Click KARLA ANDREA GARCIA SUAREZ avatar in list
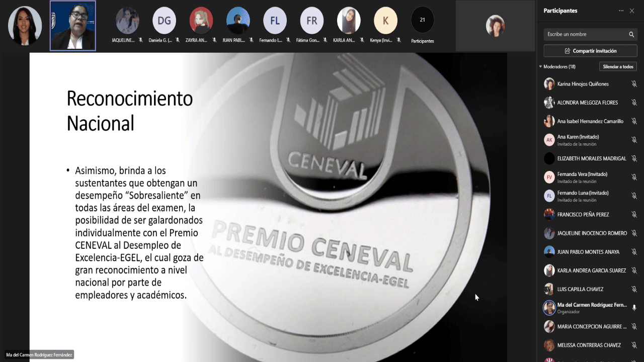644x362 pixels. pyautogui.click(x=549, y=270)
